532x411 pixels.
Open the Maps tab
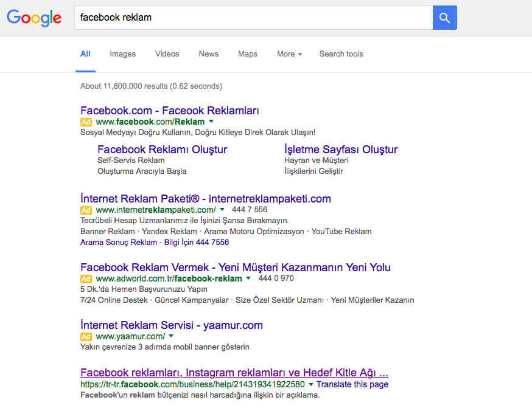click(x=247, y=54)
